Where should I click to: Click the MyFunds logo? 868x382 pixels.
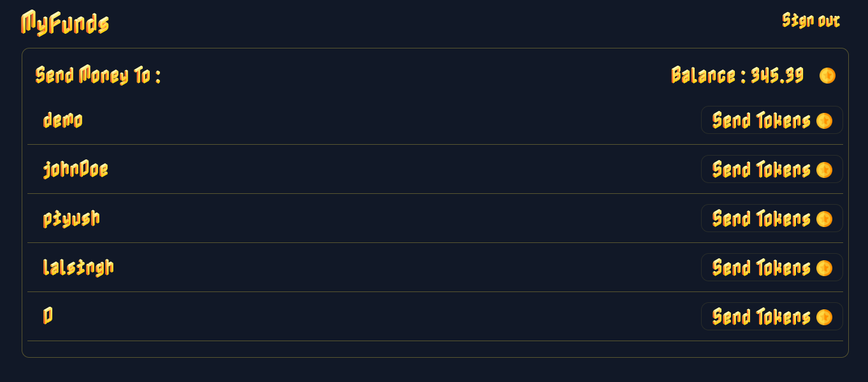[65, 24]
